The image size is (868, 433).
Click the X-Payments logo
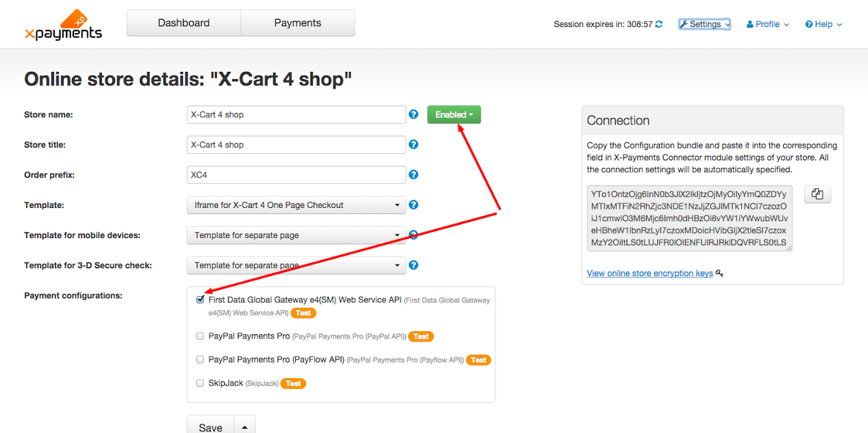pyautogui.click(x=63, y=25)
